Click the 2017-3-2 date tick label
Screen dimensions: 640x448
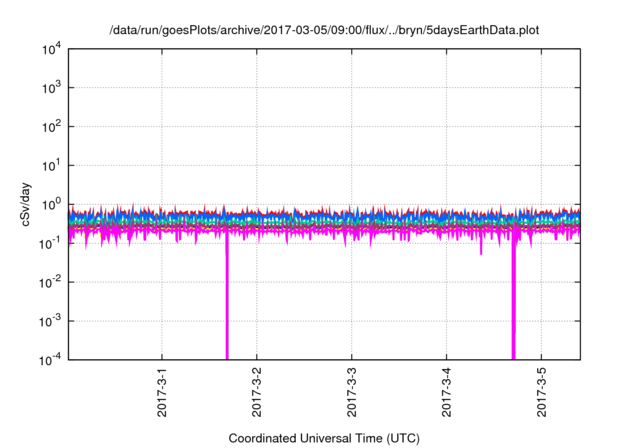tap(256, 392)
